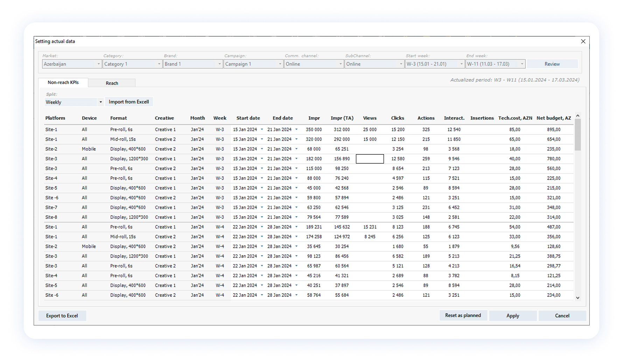Click Net budget value 388,75
623x364 pixels.
click(554, 256)
